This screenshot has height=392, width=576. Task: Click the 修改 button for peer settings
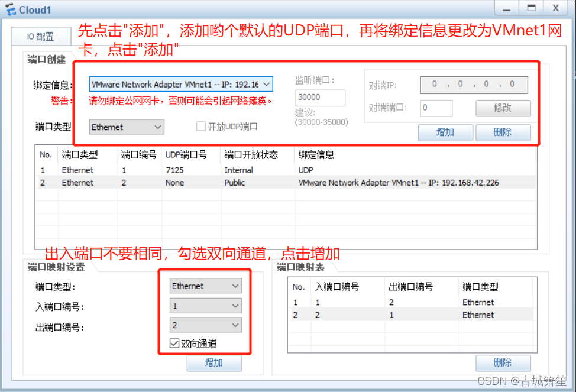tap(503, 108)
